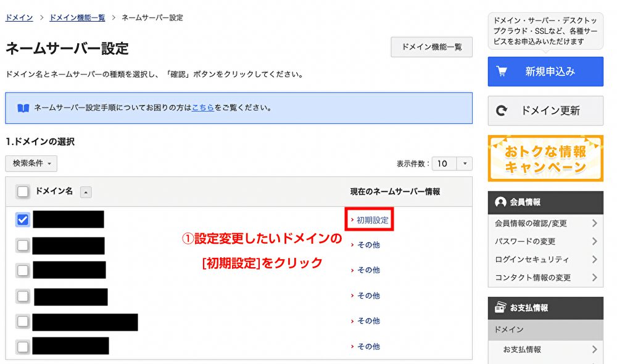Click the 初期設定 nameserver link
The width and height of the screenshot is (617, 364).
click(372, 220)
